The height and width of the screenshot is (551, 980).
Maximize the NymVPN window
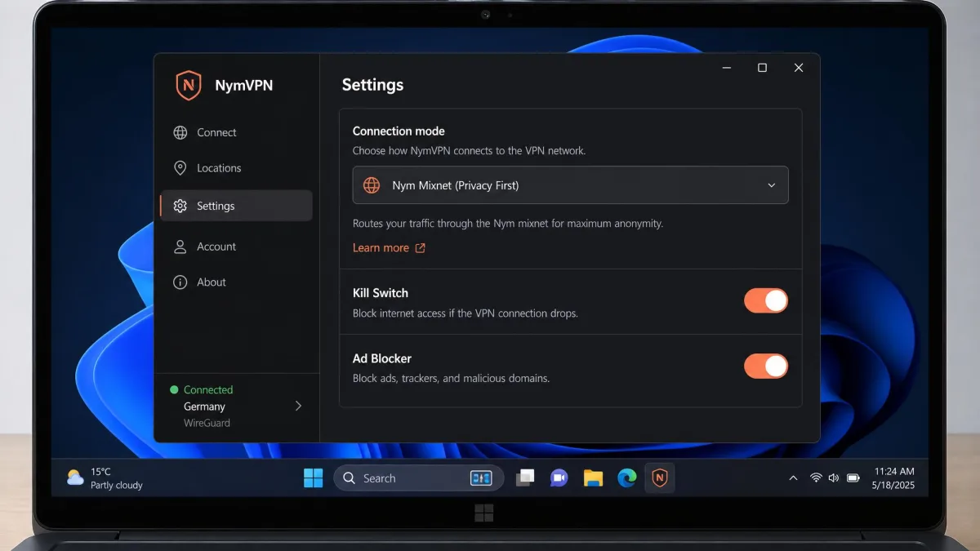tap(762, 68)
